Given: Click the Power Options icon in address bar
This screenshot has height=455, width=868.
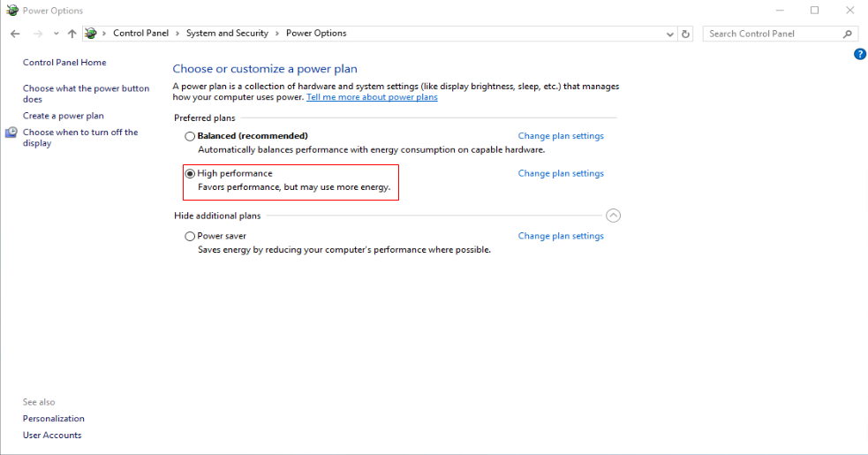Looking at the screenshot, I should pos(91,34).
